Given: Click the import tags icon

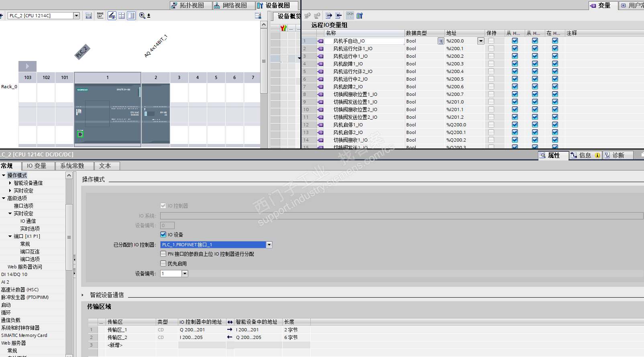Looking at the screenshot, I should 338,16.
